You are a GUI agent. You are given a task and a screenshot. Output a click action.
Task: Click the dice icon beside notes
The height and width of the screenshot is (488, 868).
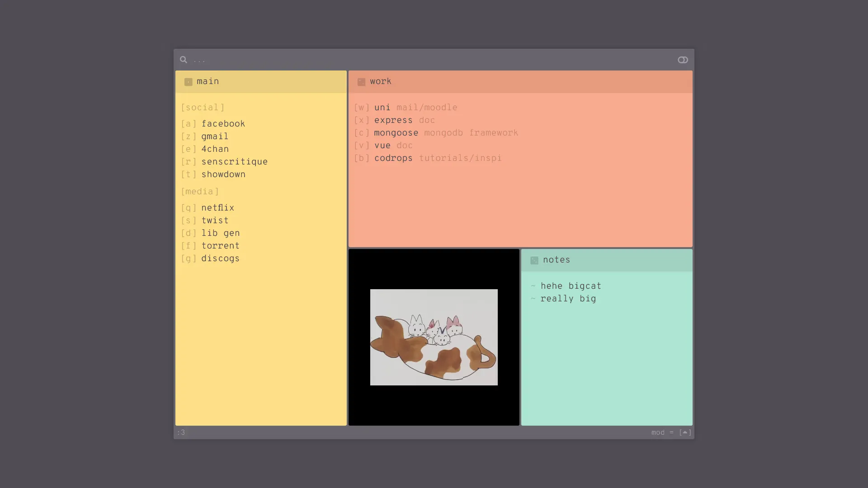(534, 260)
